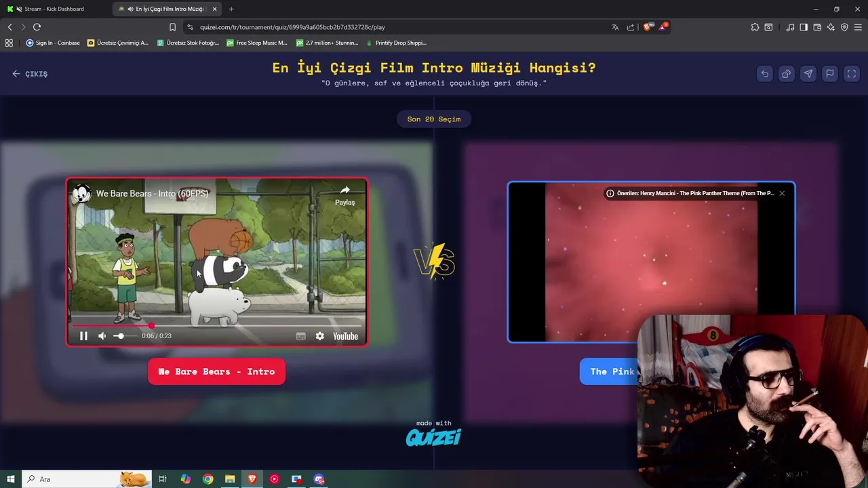Open Brave VPN shield icon
The width and height of the screenshot is (868, 488).
pyautogui.click(x=844, y=27)
